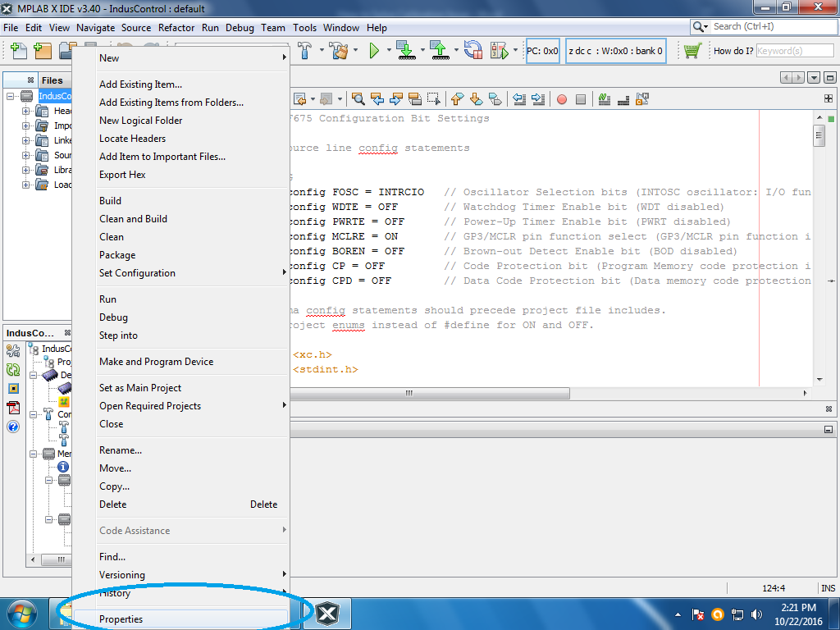Open Help via the question-mark icon in dashboard sidebar
This screenshot has width=840, height=630.
click(x=13, y=427)
